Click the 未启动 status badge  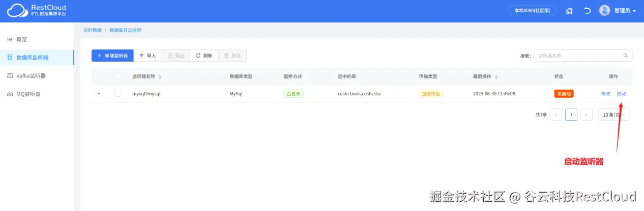tap(564, 94)
